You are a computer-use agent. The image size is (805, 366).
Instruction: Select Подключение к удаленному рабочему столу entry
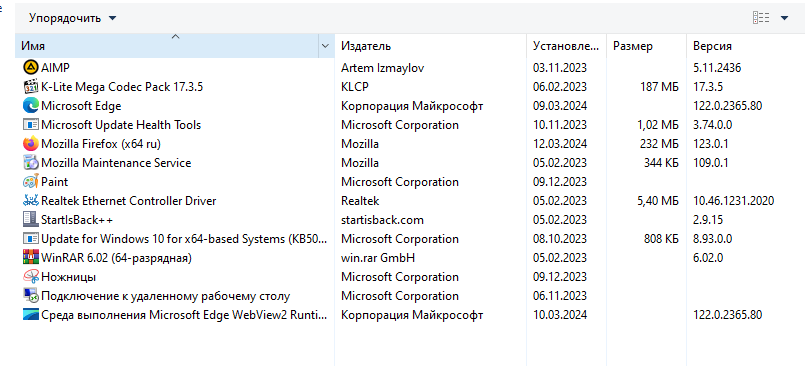(165, 296)
